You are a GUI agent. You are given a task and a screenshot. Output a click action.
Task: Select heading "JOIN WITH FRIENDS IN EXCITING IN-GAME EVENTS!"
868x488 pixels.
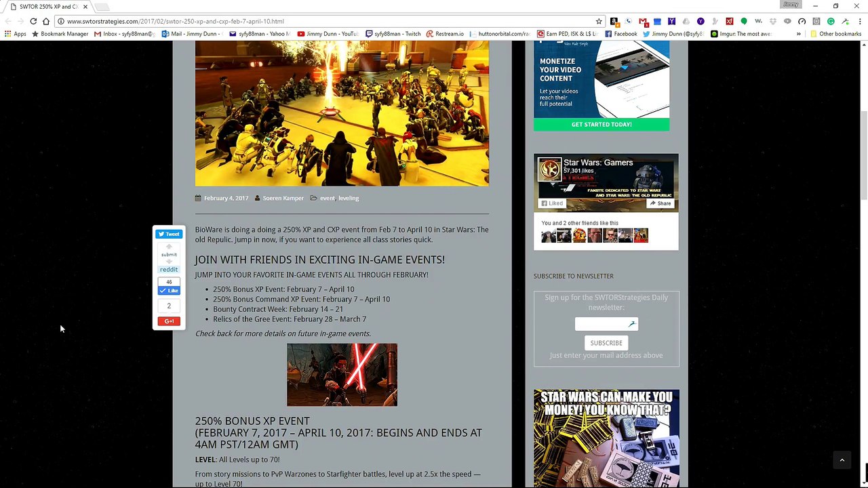(x=320, y=260)
